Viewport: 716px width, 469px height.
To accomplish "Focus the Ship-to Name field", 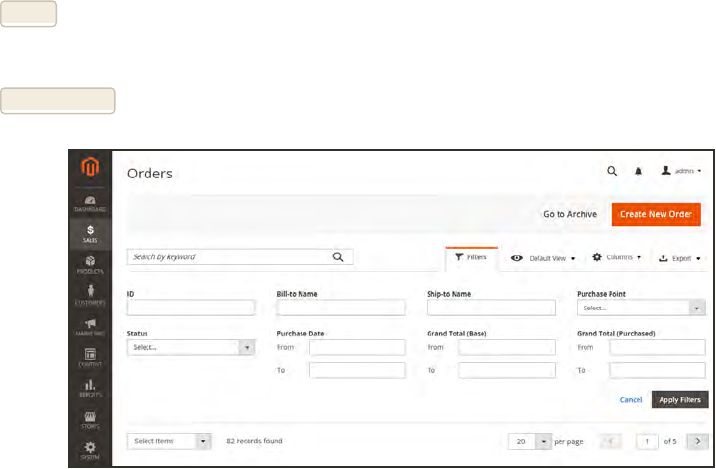I will coord(491,308).
